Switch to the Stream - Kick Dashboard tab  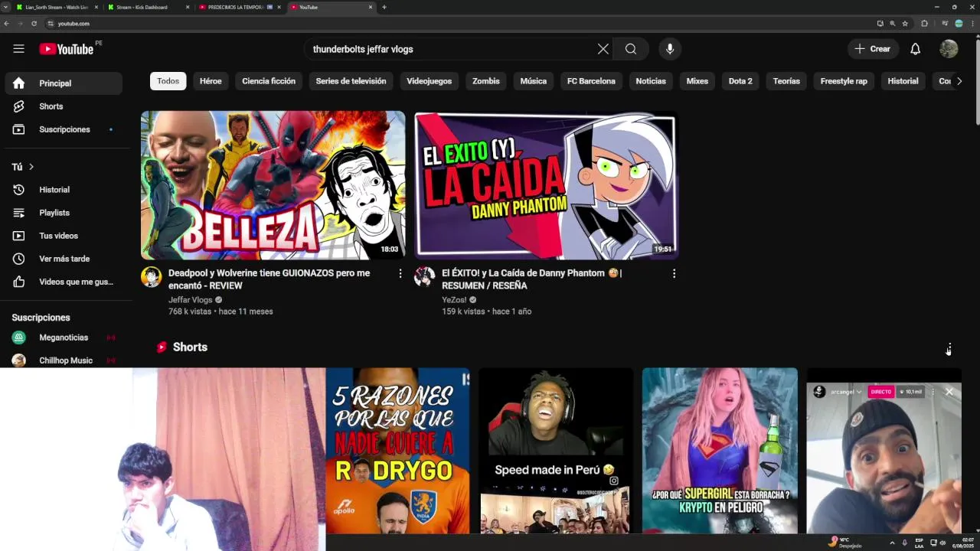tap(149, 7)
